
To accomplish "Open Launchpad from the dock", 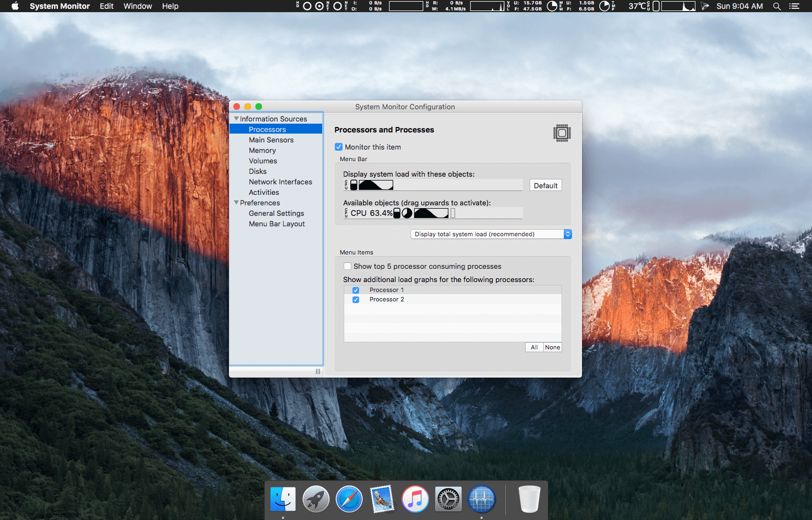I will 316,500.
